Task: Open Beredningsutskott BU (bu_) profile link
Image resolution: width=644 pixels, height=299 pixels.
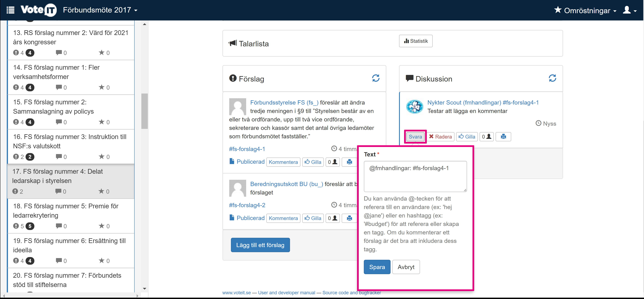Action: (x=286, y=184)
